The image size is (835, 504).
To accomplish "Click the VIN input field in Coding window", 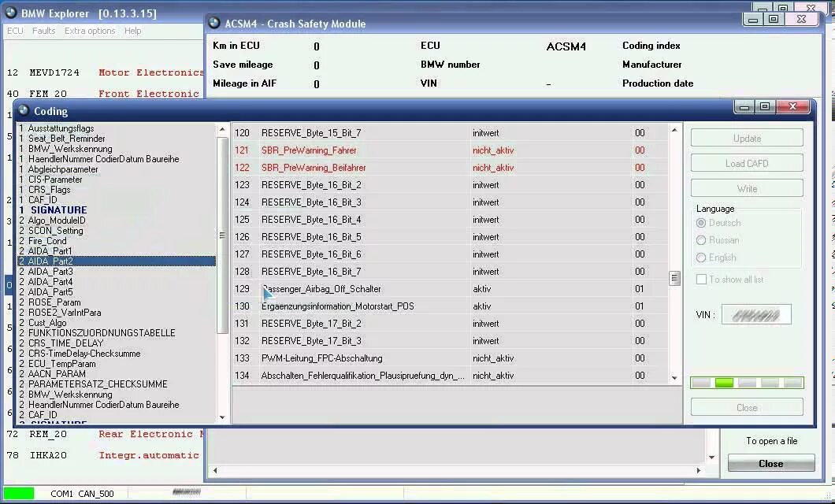I will (x=756, y=314).
